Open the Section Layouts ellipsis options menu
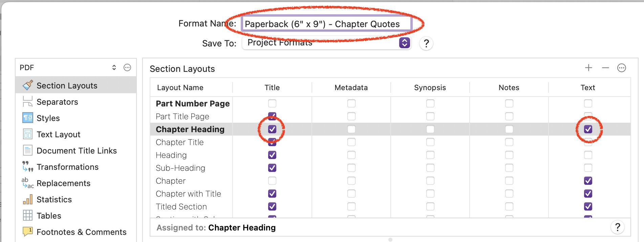 (621, 68)
